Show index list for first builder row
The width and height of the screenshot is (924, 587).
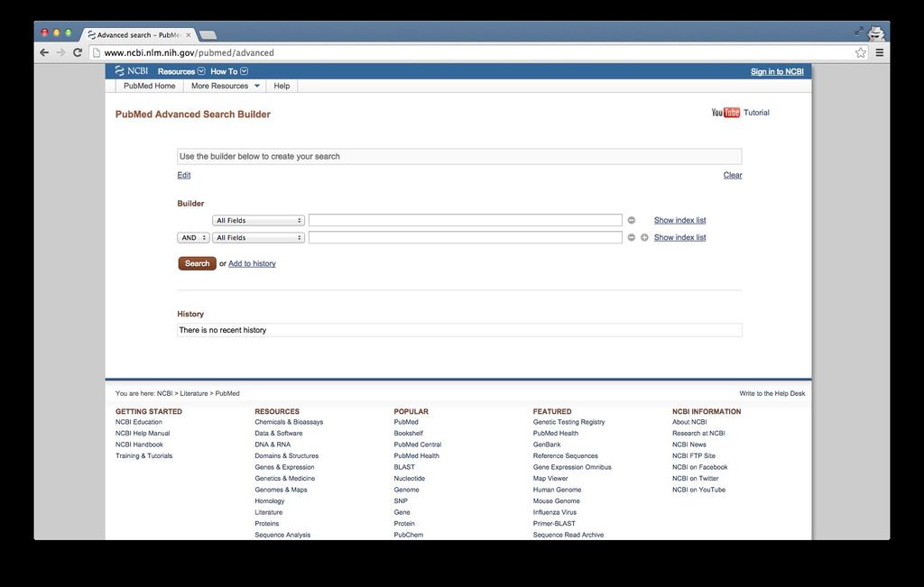point(679,220)
